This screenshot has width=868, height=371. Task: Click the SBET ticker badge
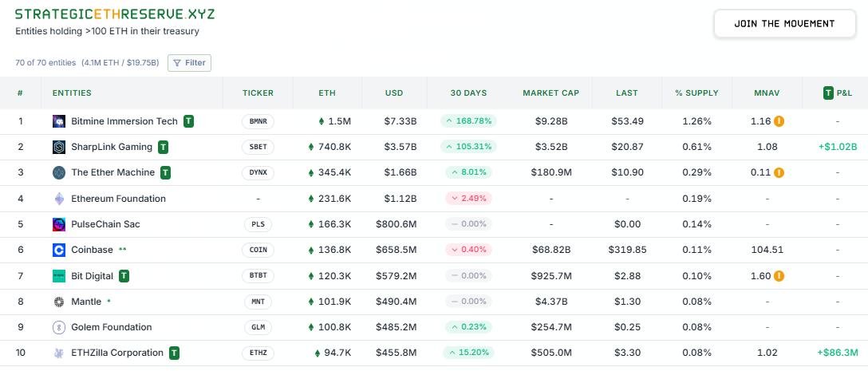[x=258, y=147]
